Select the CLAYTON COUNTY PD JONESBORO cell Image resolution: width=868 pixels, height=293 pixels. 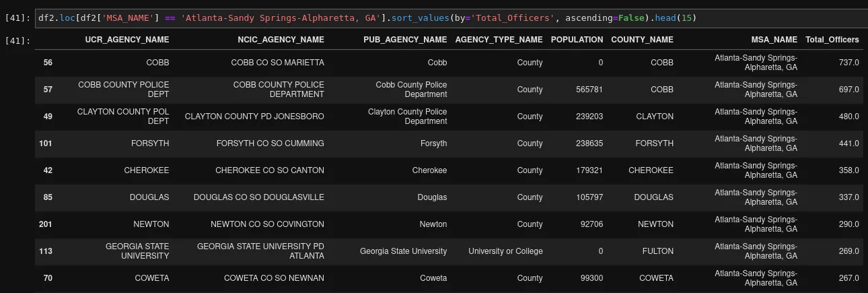254,117
